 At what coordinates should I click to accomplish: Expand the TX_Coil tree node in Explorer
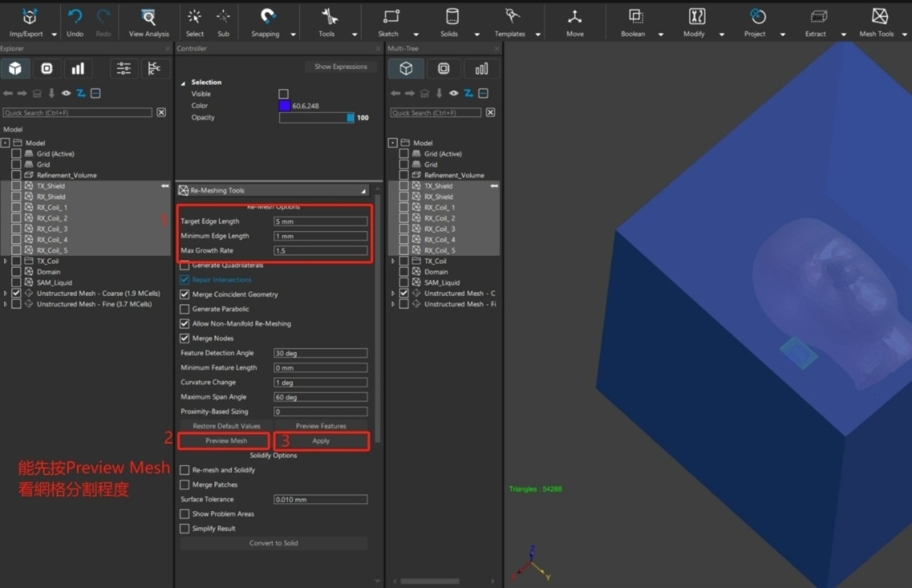(x=6, y=261)
